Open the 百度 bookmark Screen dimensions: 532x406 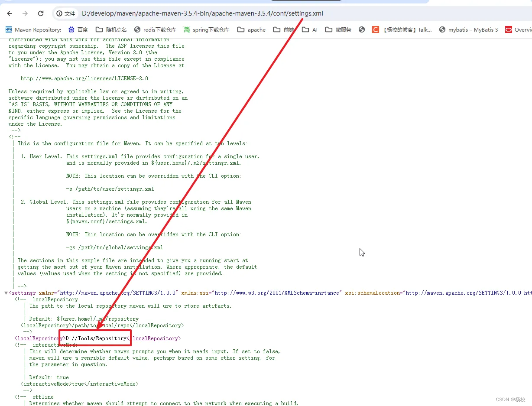[78, 29]
